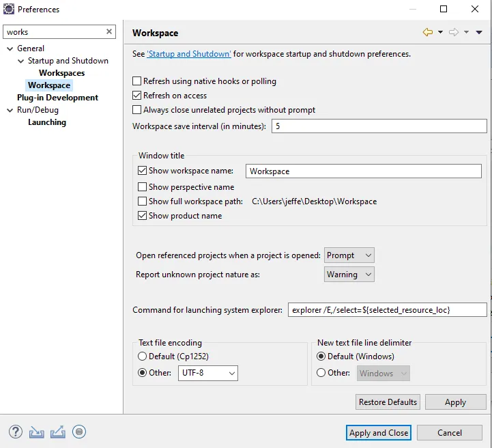Click the Help question mark icon
The image size is (492, 448).
(16, 432)
